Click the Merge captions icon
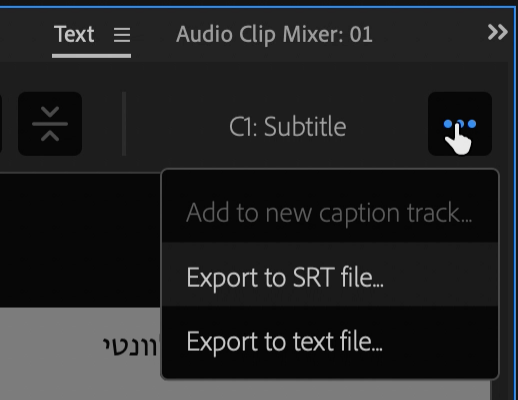518x400 pixels. pos(50,124)
